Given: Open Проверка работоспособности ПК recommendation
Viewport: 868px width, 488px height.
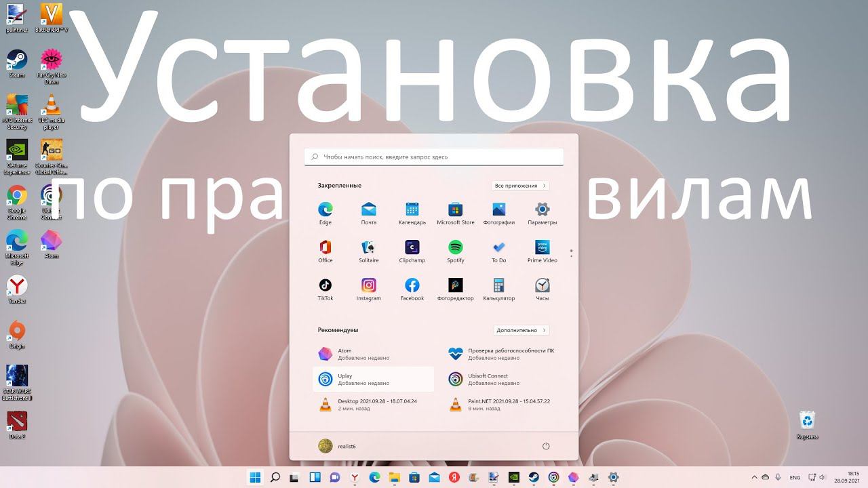Looking at the screenshot, I should [503, 354].
